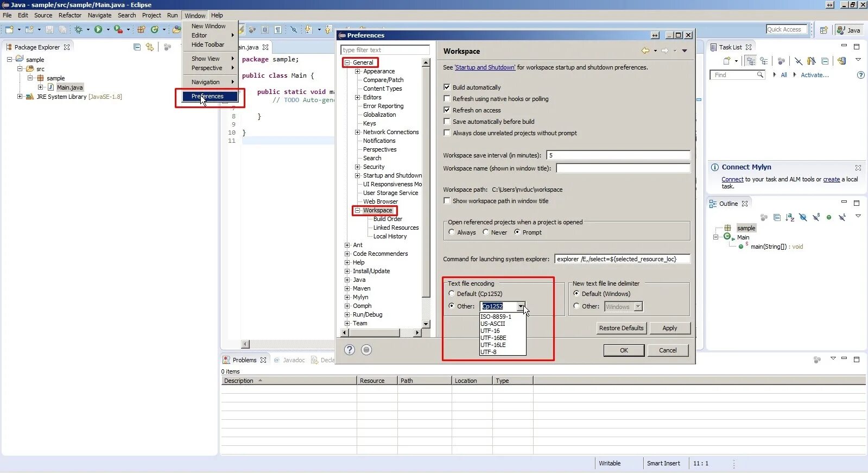Enable Refresh using native hooks or polling
This screenshot has width=868, height=473.
tap(447, 98)
